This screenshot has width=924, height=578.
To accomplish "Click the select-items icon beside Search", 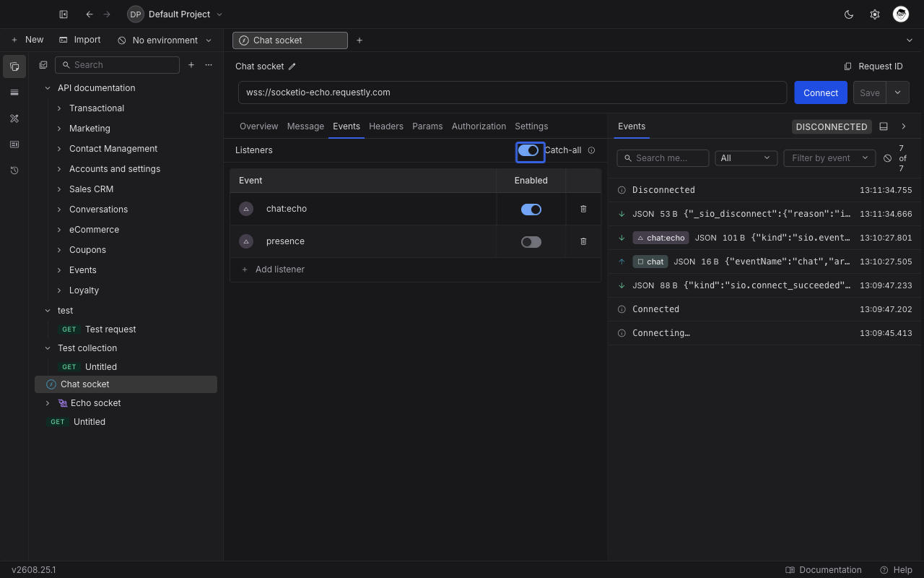I will (x=43, y=65).
